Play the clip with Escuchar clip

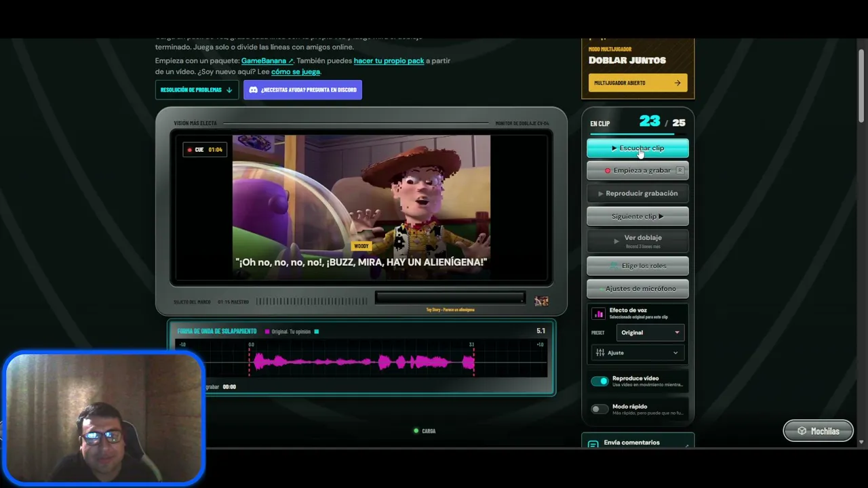(637, 148)
